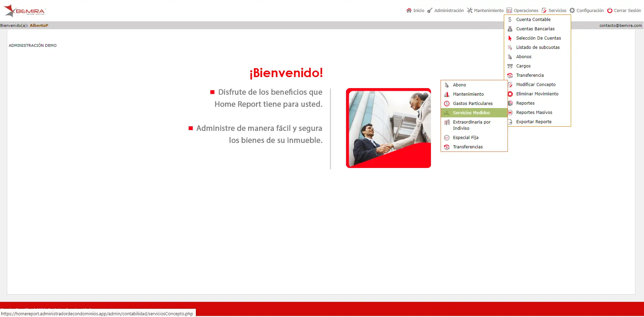Click contacto@bemira.com email text
Viewport: 644px width, 317px height.
[x=621, y=25]
